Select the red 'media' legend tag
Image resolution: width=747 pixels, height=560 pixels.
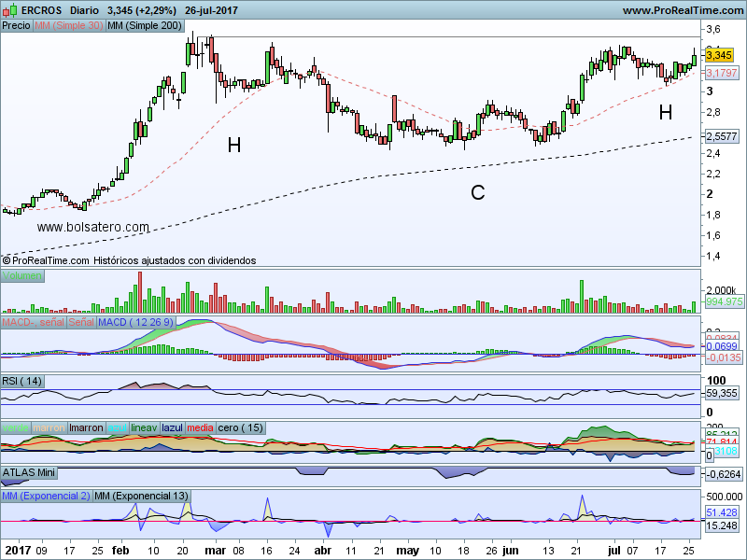coord(200,427)
